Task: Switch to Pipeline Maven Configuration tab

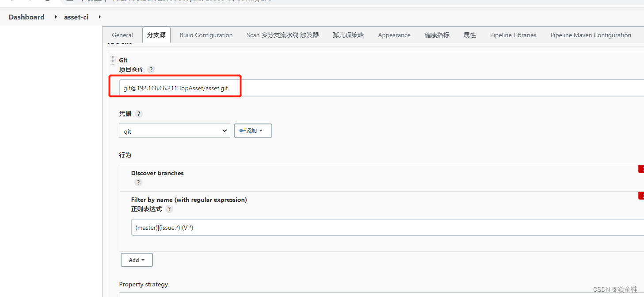Action: click(591, 35)
